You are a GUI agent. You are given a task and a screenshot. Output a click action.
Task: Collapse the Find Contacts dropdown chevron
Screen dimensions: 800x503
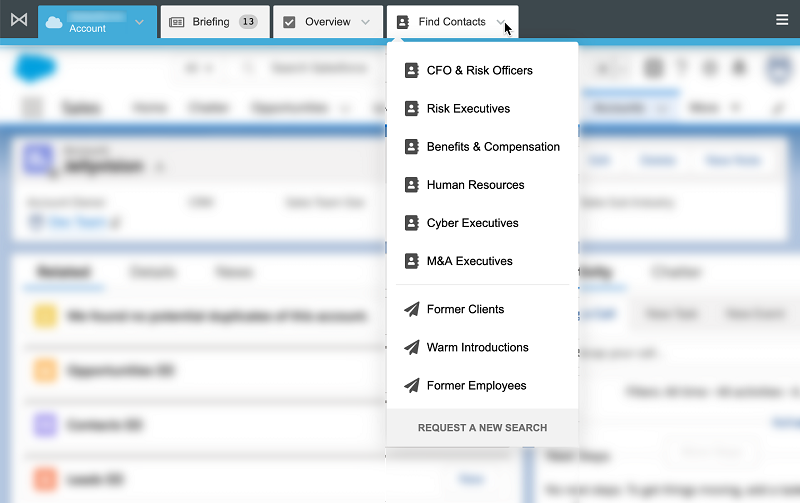point(501,22)
